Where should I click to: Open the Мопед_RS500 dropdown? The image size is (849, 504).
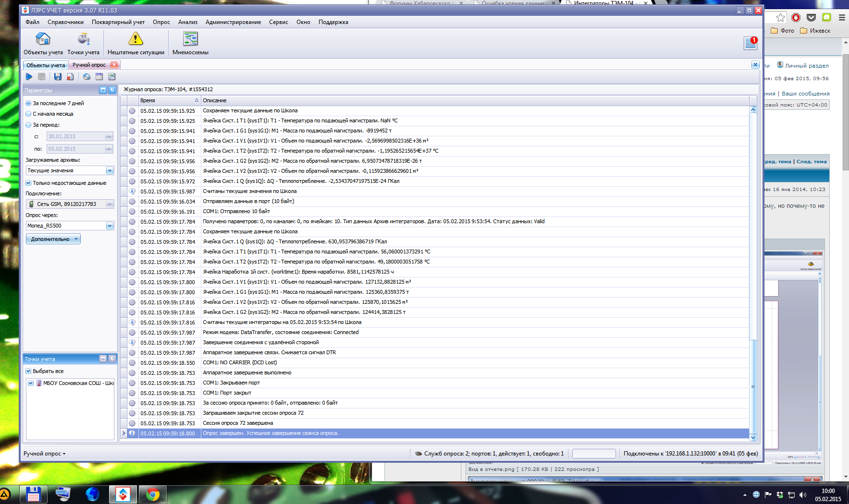(110, 226)
